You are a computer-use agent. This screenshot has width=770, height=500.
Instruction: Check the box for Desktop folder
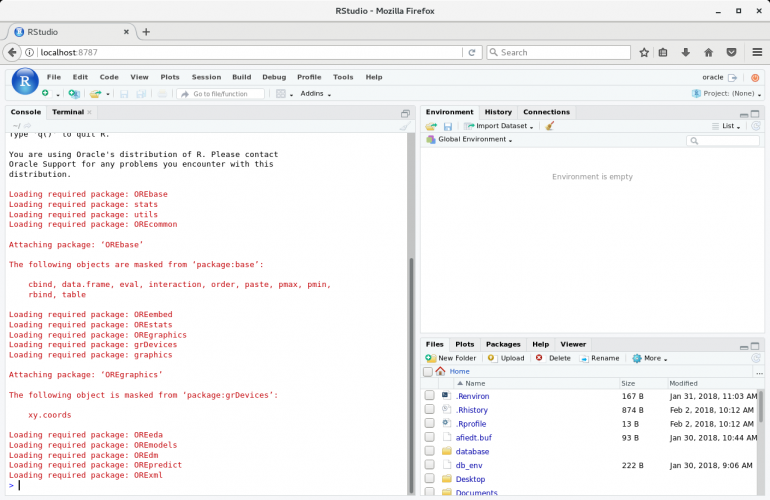click(x=430, y=478)
